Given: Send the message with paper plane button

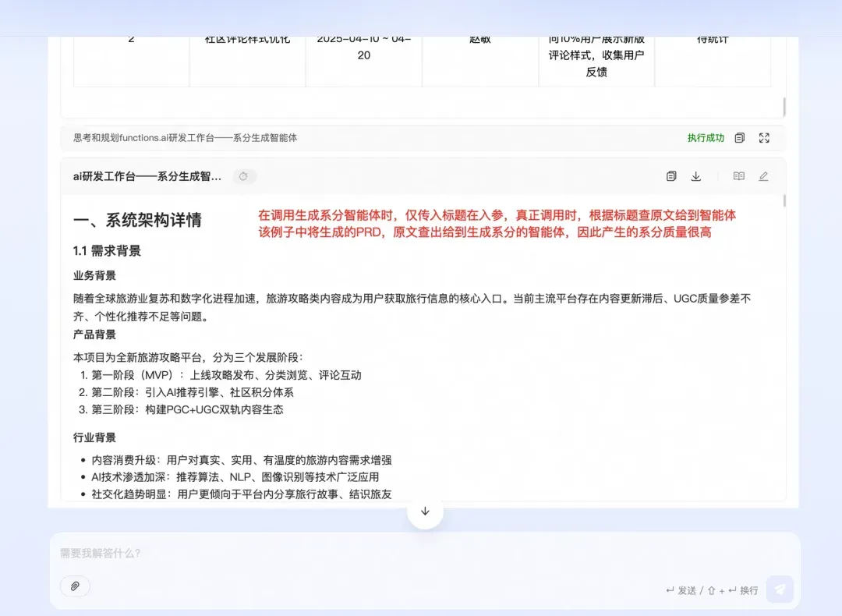Looking at the screenshot, I should point(780,589).
